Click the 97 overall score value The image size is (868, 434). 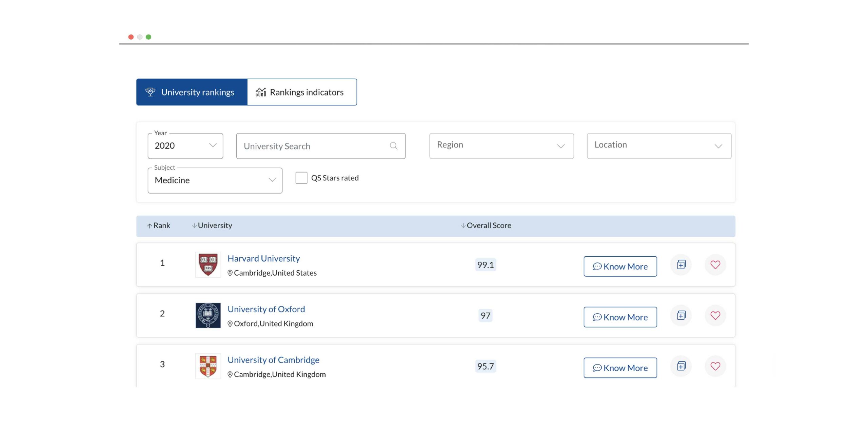tap(486, 316)
